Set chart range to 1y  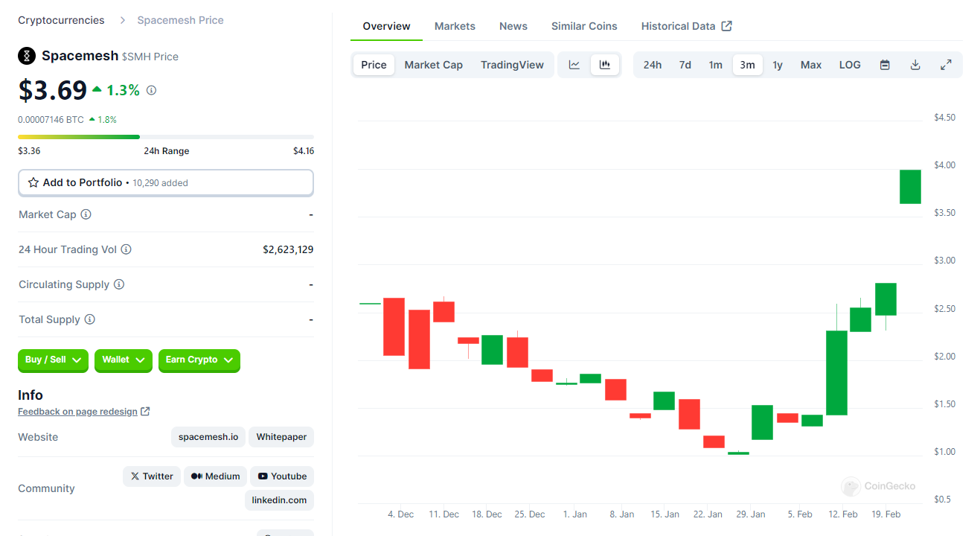click(x=778, y=65)
